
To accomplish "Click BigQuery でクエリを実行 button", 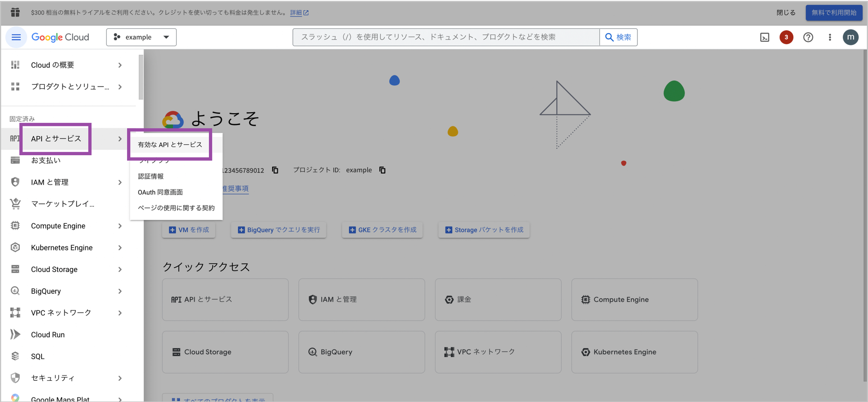I will click(x=278, y=230).
